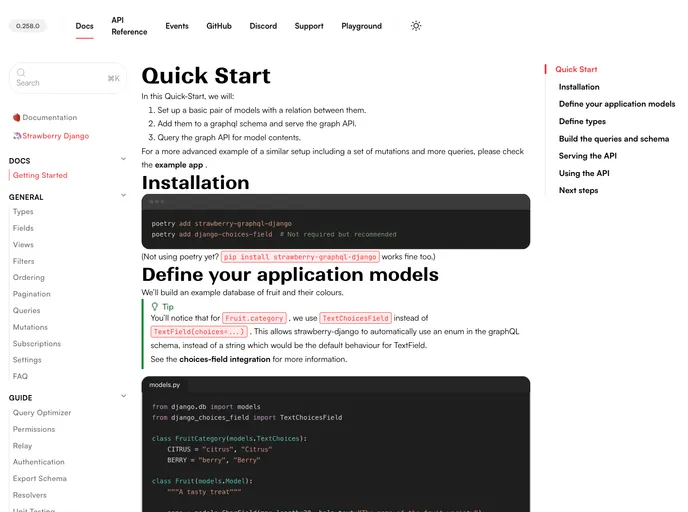688x512 pixels.
Task: Open the Types docs page
Action: 23,211
